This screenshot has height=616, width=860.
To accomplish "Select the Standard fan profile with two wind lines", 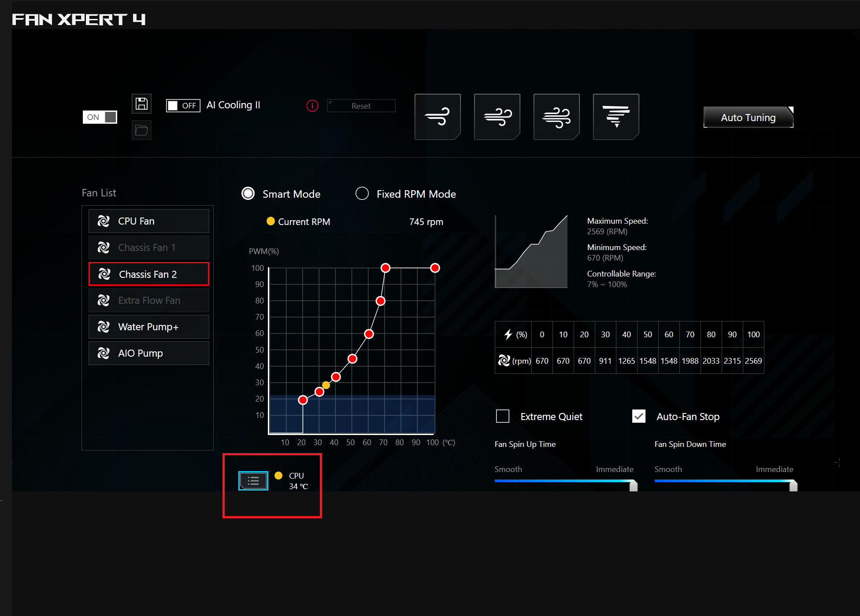I will pos(497,117).
